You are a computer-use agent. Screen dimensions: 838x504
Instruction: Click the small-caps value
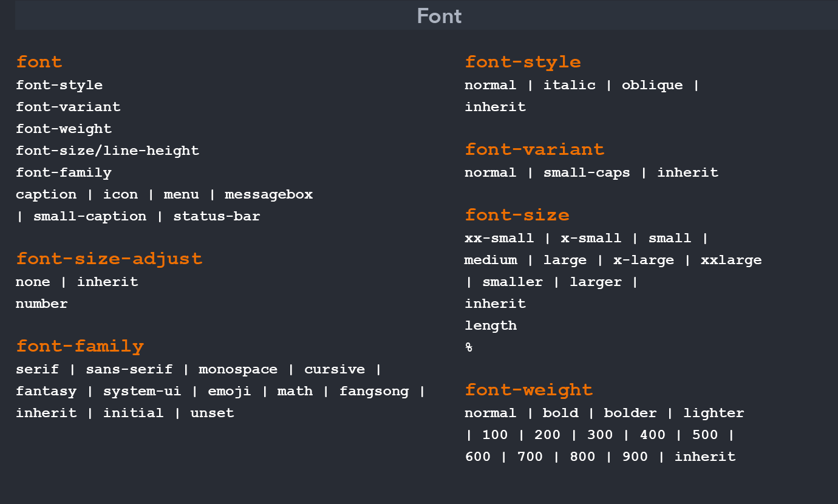tap(587, 172)
